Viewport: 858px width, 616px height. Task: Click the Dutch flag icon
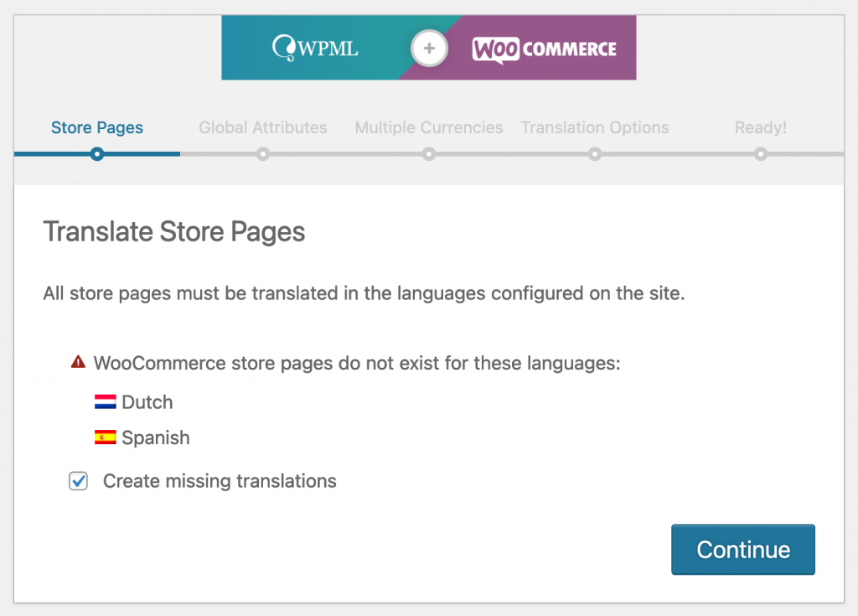[105, 402]
